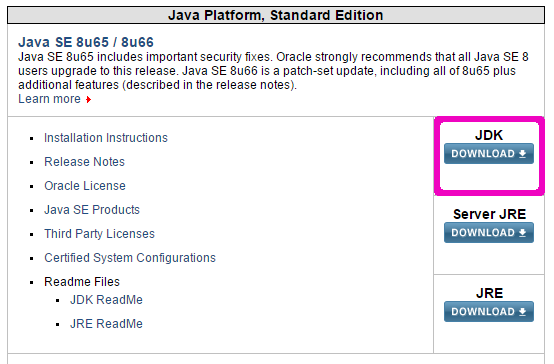Open Certified System Configurations link

pyautogui.click(x=130, y=258)
